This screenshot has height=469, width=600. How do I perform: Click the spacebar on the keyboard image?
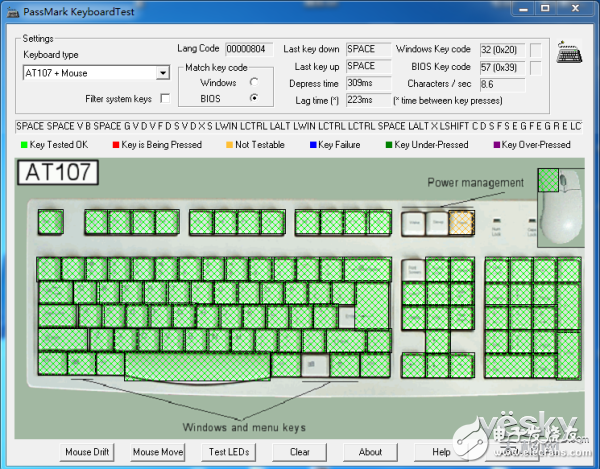click(197, 366)
